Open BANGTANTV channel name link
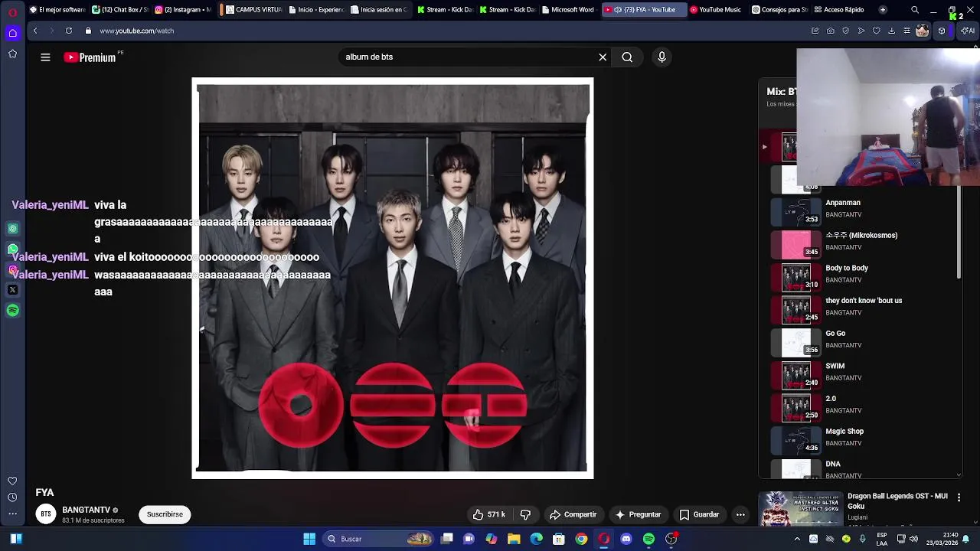The image size is (980, 551). [x=87, y=510]
